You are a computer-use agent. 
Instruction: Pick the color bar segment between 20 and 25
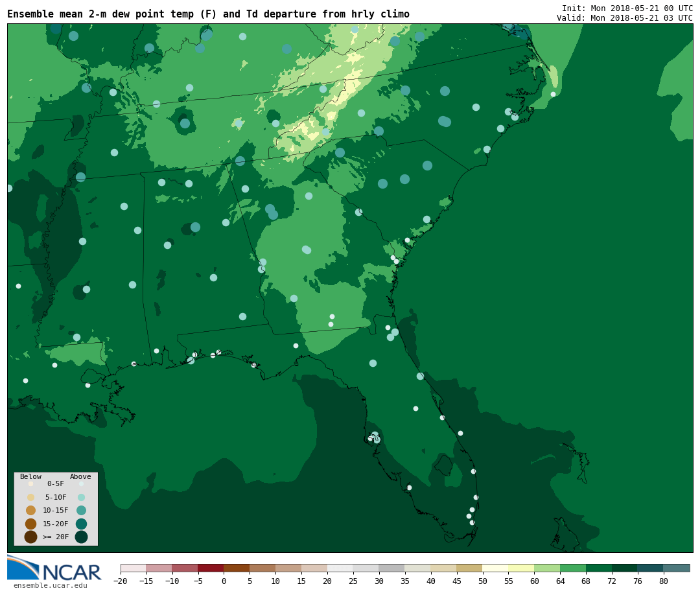point(341,568)
